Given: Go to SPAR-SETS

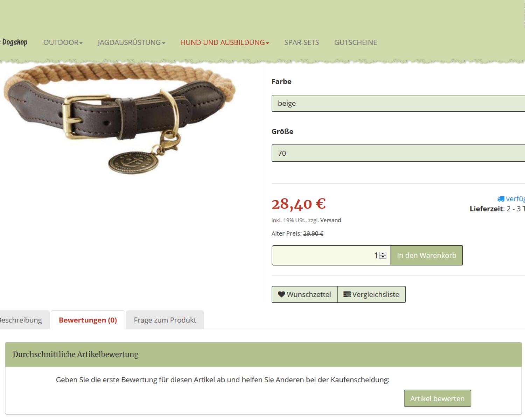Looking at the screenshot, I should click(302, 42).
